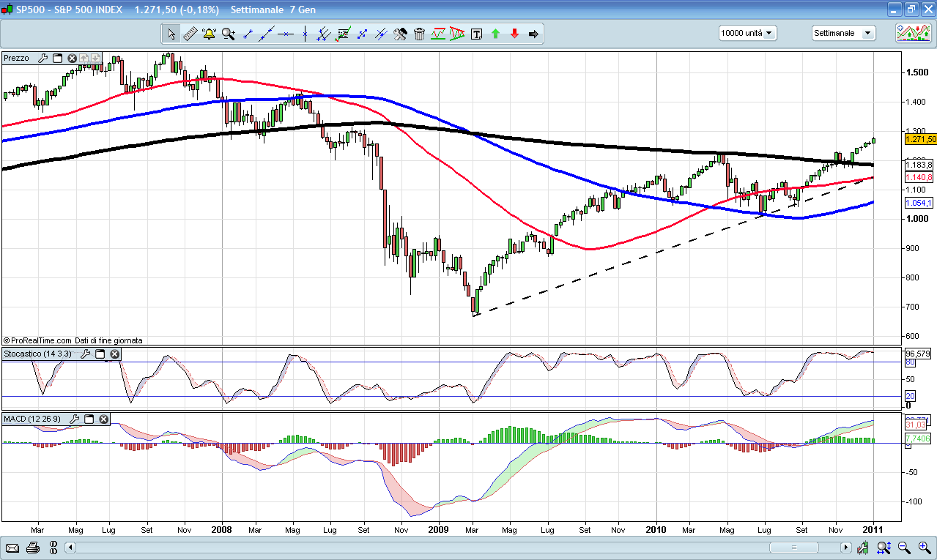Click the trash bin delete icon
This screenshot has width=937, height=560.
[x=419, y=34]
